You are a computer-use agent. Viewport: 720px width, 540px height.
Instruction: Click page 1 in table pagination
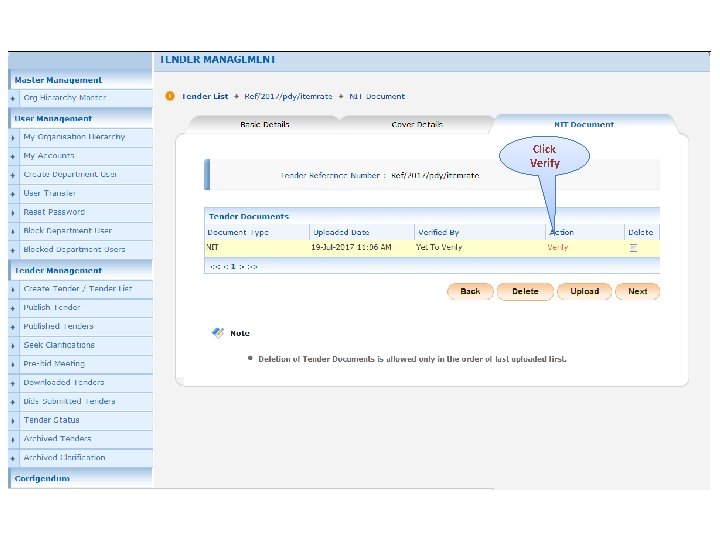(233, 266)
